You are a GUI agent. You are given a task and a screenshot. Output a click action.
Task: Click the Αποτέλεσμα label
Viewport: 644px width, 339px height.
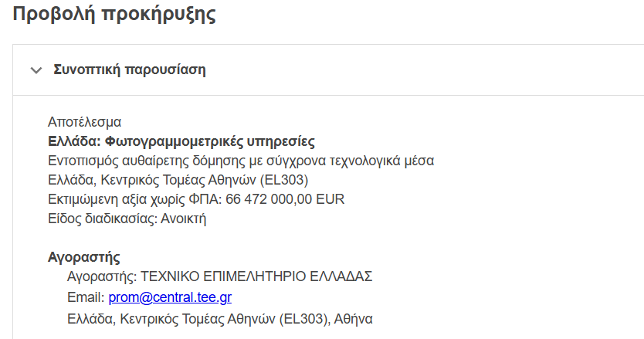pyautogui.click(x=84, y=122)
